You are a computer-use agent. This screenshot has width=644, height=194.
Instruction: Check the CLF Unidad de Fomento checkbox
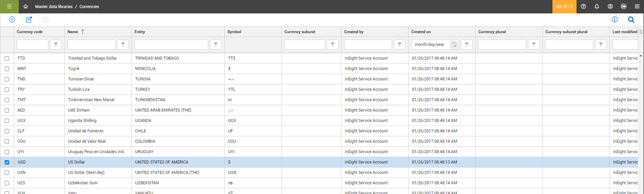coord(7,131)
